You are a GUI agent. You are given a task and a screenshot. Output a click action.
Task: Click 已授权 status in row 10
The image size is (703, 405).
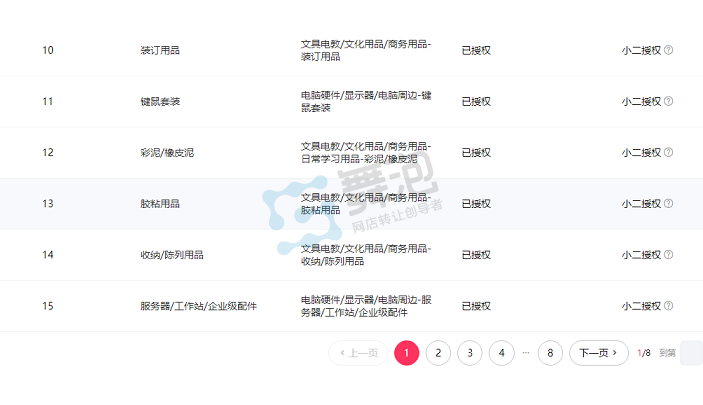tap(476, 50)
